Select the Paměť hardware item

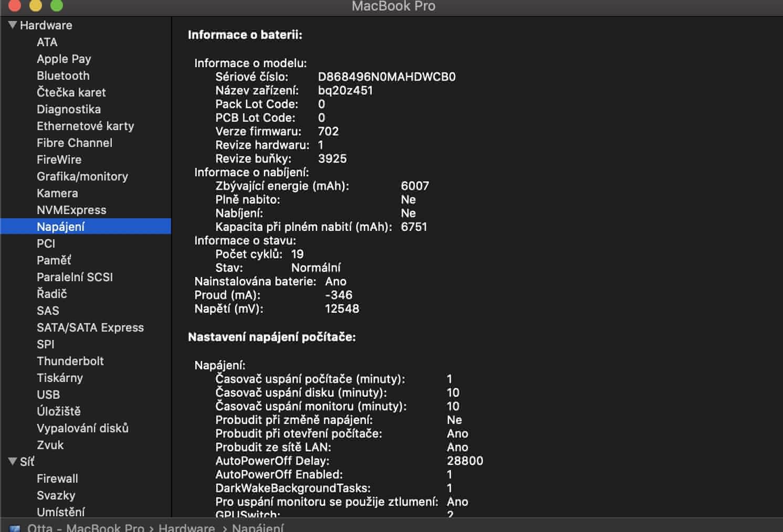(54, 260)
